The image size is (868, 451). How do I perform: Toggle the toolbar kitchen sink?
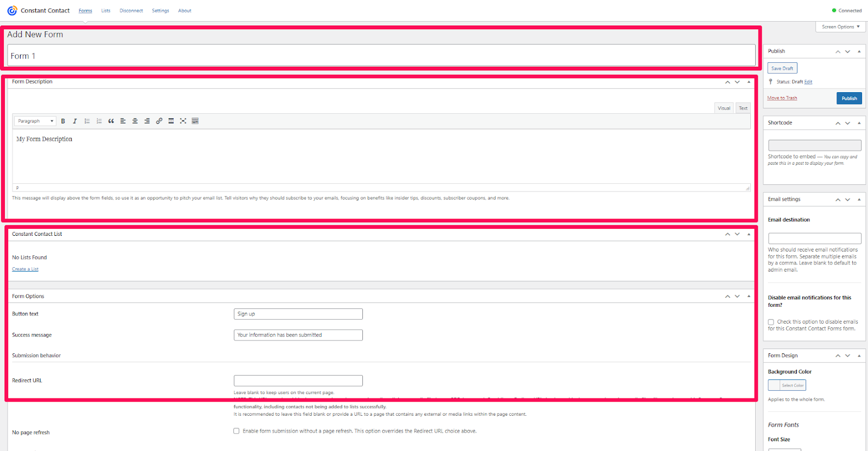pos(195,121)
